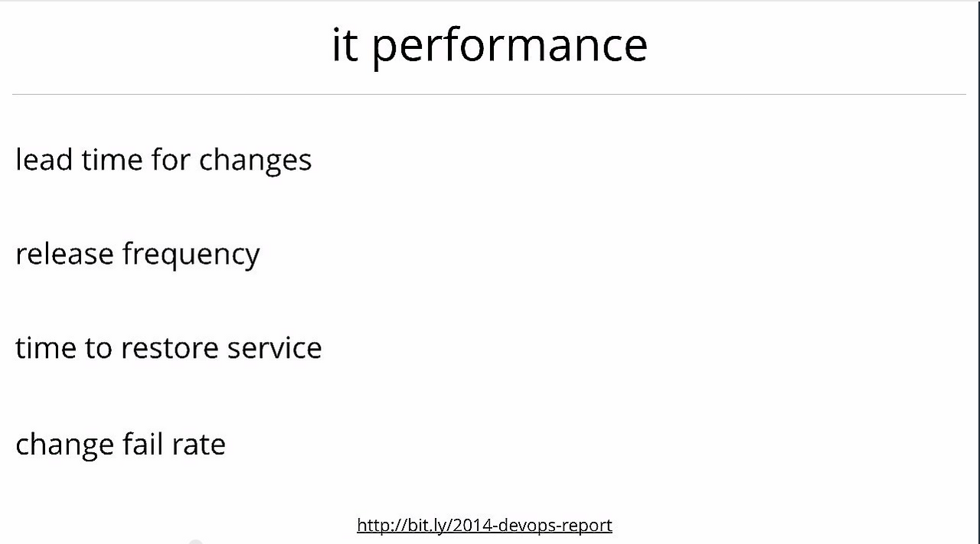Screen dimensions: 980x544
Task: Click the word 'service' in third bullet
Action: coord(274,347)
